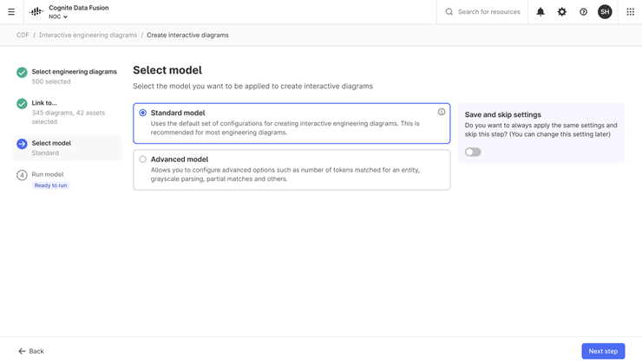642x364 pixels.
Task: Open the help question mark icon
Action: 583,12
